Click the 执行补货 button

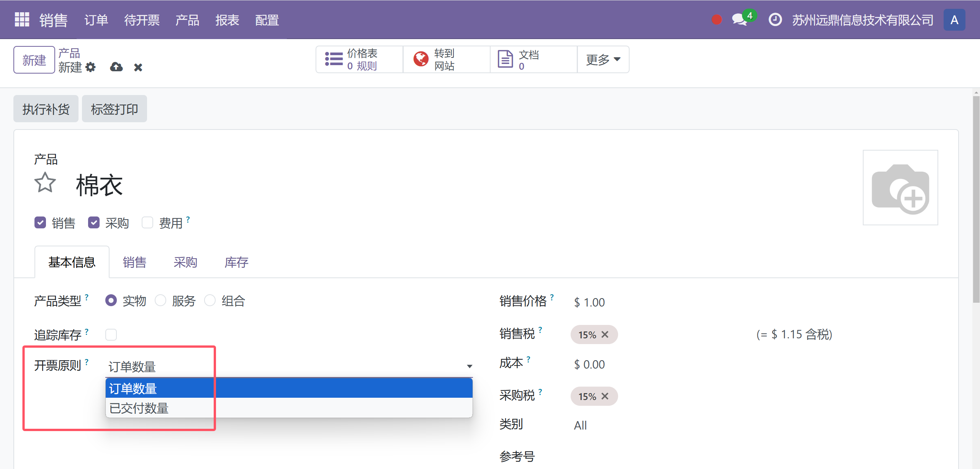click(x=46, y=109)
